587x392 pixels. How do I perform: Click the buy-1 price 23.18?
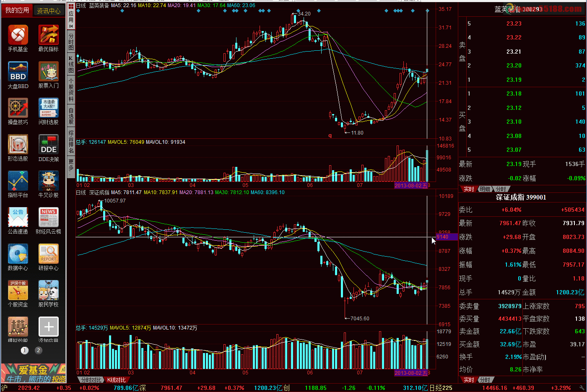[x=514, y=93]
